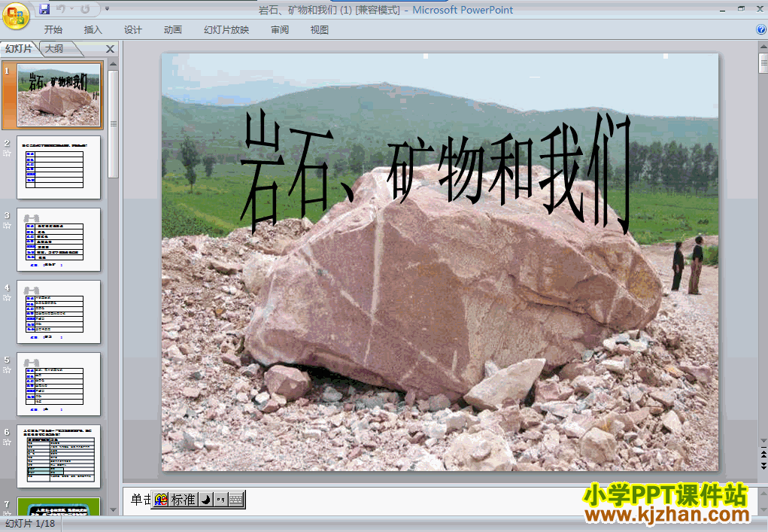
Task: Select slide 5 thumbnail
Action: pyautogui.click(x=59, y=384)
